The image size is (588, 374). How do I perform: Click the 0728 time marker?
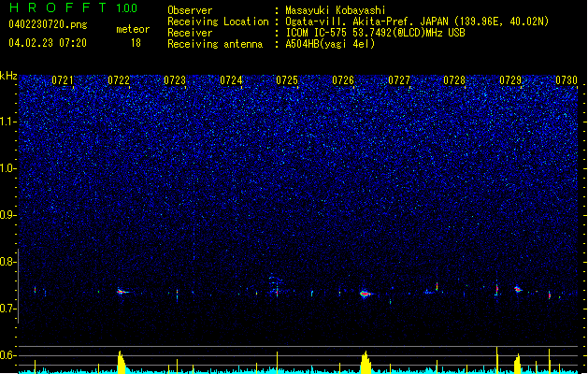(x=454, y=80)
